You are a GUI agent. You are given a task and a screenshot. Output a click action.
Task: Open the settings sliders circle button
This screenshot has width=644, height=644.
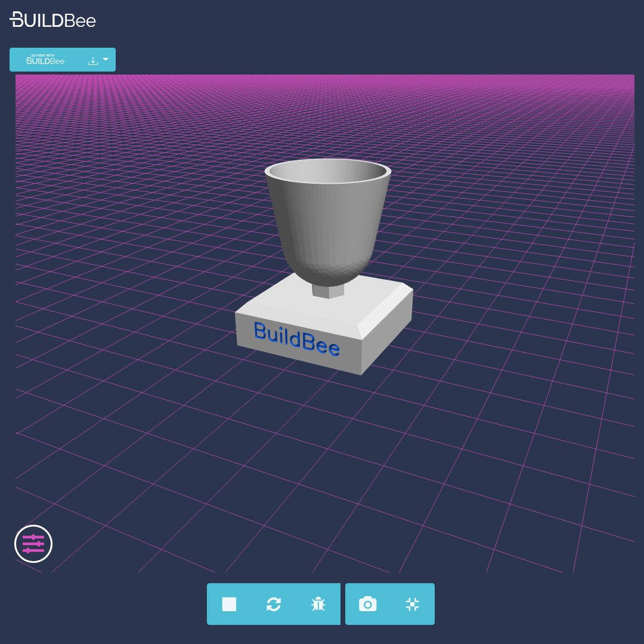33,544
